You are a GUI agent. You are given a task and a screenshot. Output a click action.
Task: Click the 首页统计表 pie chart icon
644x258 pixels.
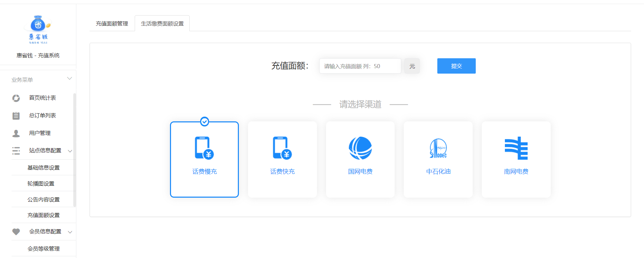click(x=16, y=98)
